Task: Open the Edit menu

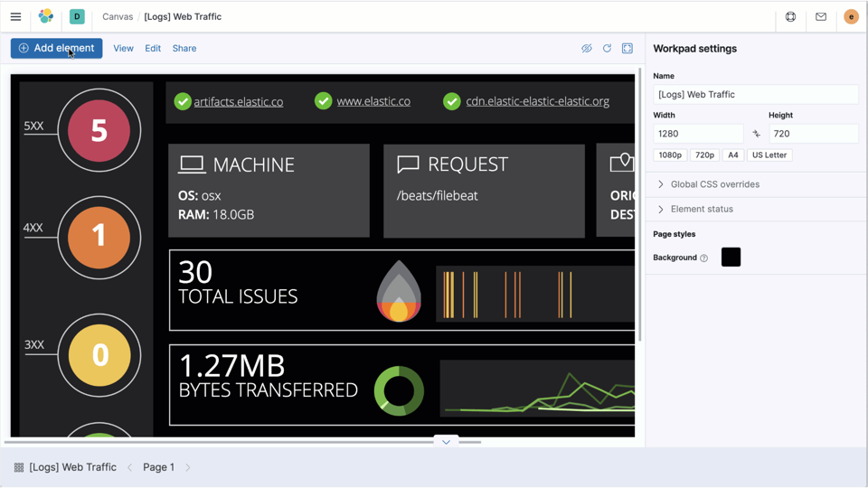Action: (153, 49)
